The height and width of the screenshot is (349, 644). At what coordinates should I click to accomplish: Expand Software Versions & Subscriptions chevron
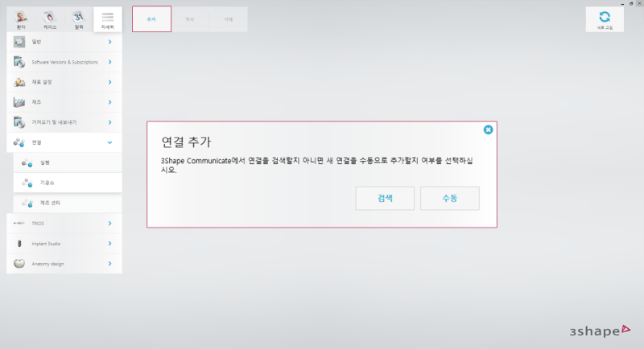110,62
